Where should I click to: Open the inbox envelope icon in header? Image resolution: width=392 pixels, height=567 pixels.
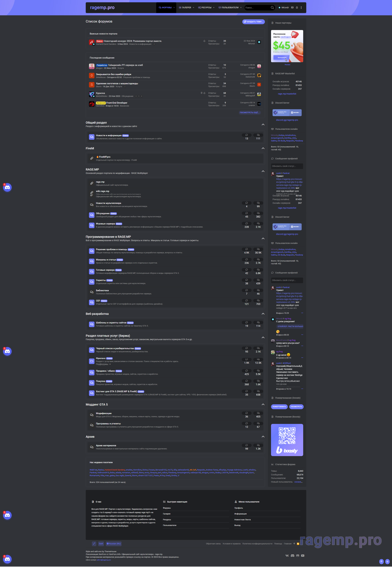click(x=292, y=8)
